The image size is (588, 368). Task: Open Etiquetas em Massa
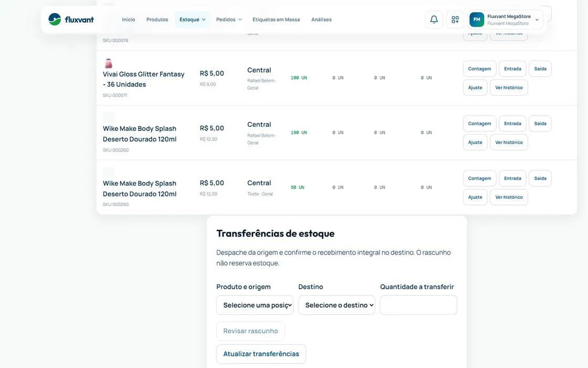point(276,19)
